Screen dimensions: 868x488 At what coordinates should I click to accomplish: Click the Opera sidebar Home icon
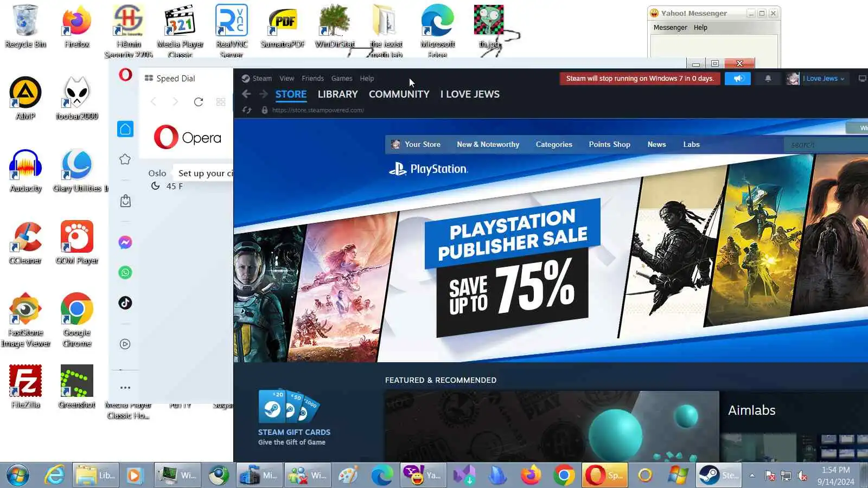[125, 129]
